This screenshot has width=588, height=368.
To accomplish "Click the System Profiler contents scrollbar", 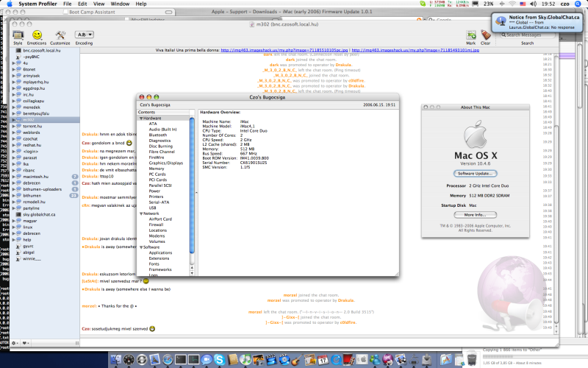I will click(192, 186).
